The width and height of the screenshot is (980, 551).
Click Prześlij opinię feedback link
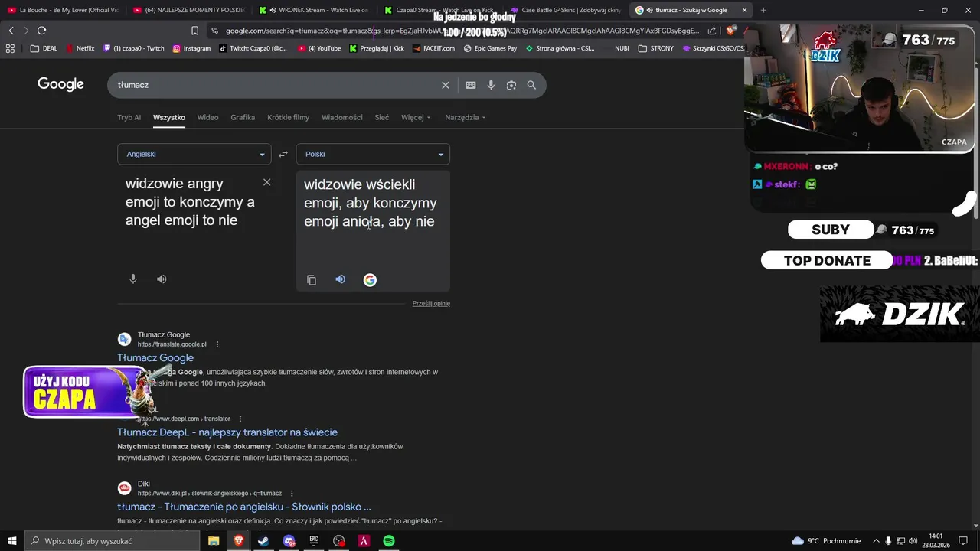[431, 304]
